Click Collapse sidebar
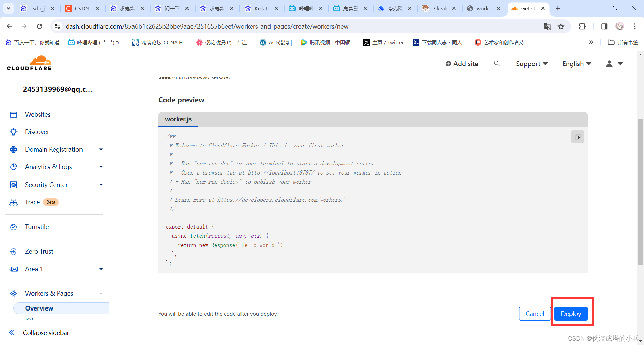Screen dimensions: 644x345 [x=46, y=333]
